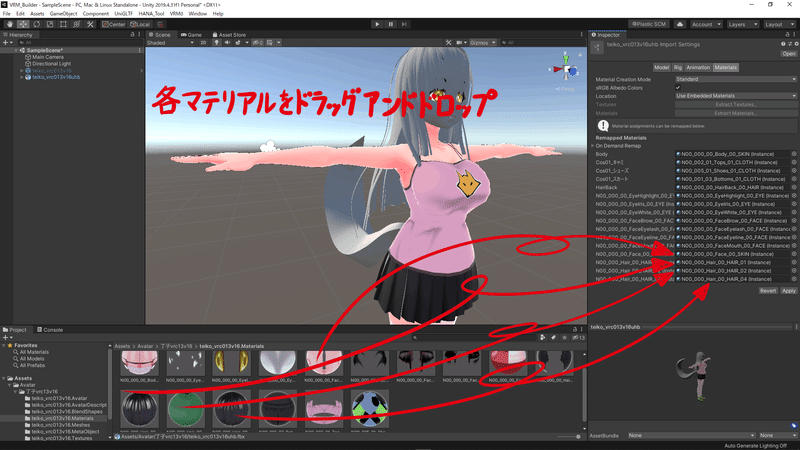The image size is (800, 450).
Task: Open Inspector help icon
Action: point(784,44)
